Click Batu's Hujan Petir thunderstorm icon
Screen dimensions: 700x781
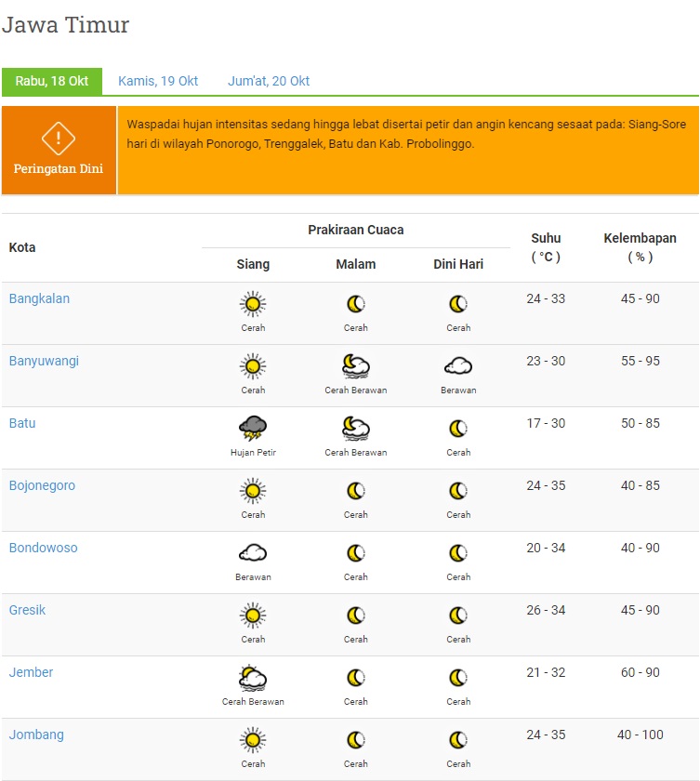(253, 428)
